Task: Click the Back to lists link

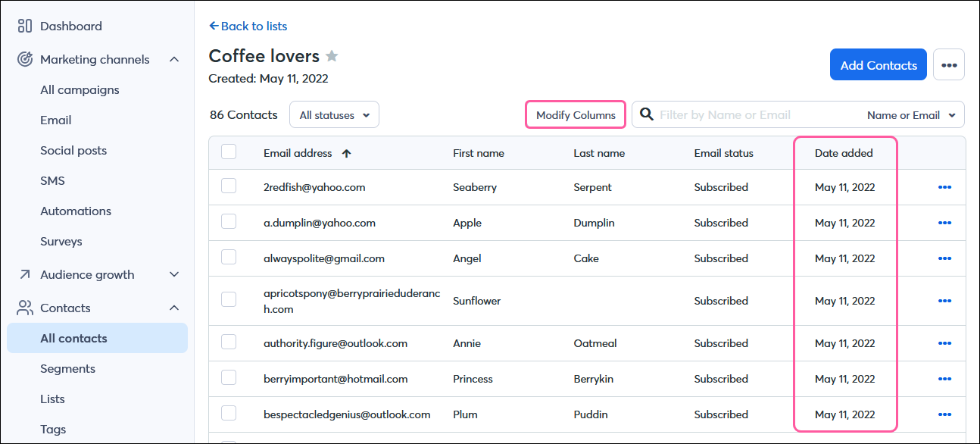Action: [x=248, y=26]
